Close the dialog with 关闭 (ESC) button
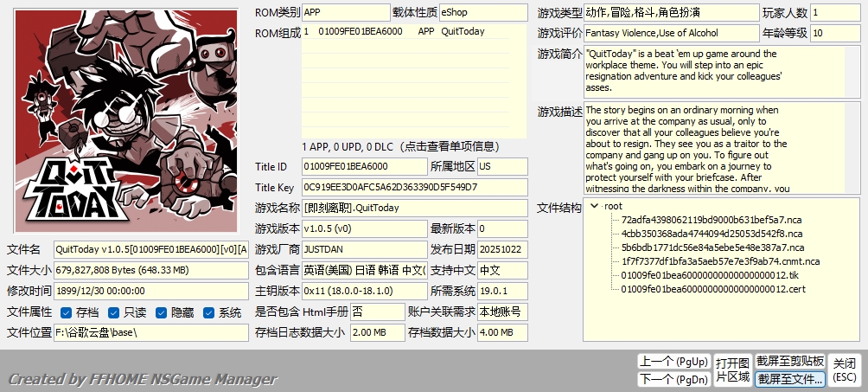The width and height of the screenshot is (868, 392). pyautogui.click(x=846, y=370)
